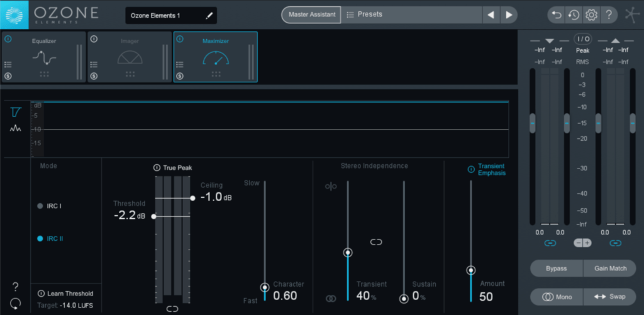Click the undo arrow icon
The image size is (644, 315).
[x=556, y=15]
